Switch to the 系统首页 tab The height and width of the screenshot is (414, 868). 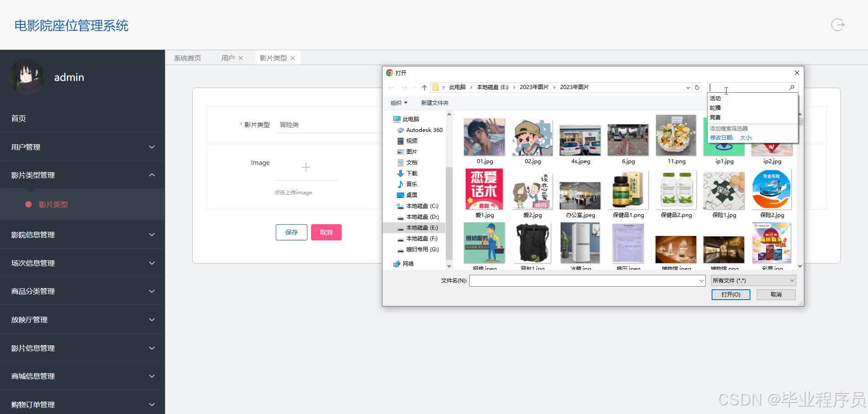coord(188,58)
